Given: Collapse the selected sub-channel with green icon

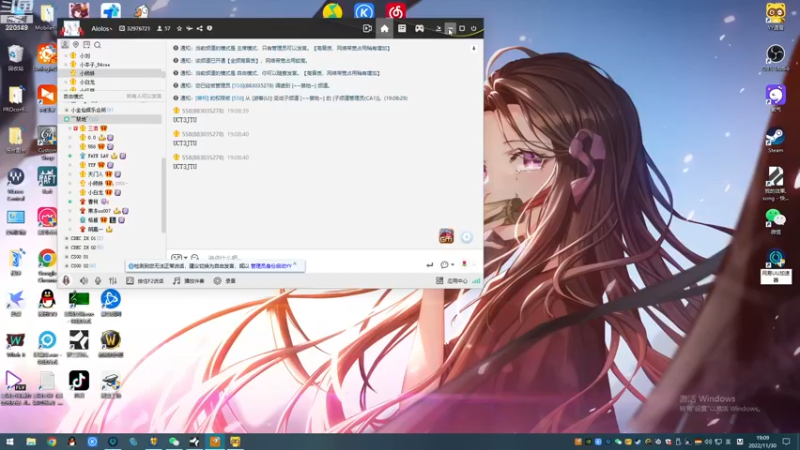Looking at the screenshot, I should tap(66, 119).
